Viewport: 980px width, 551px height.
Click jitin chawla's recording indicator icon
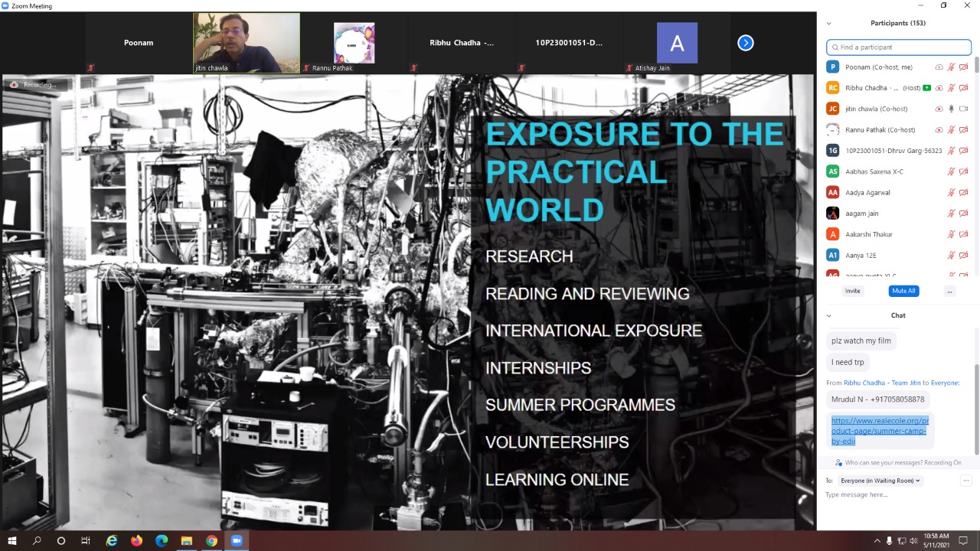coord(939,109)
